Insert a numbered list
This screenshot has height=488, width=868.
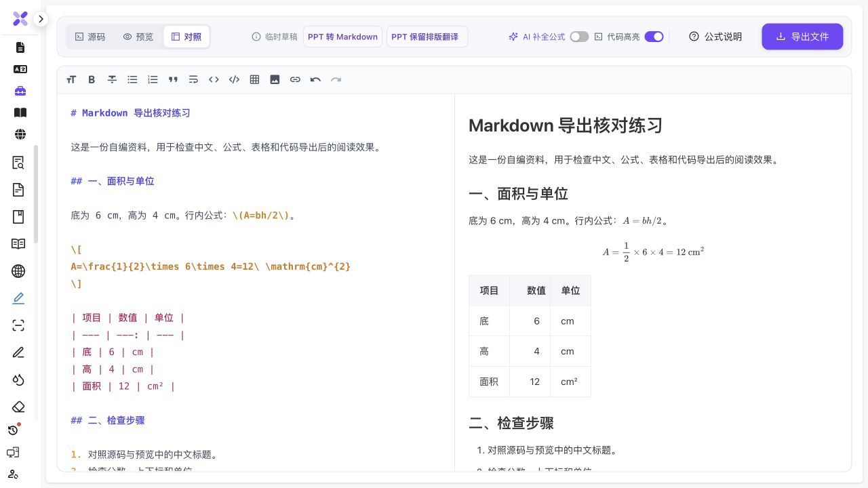point(153,79)
